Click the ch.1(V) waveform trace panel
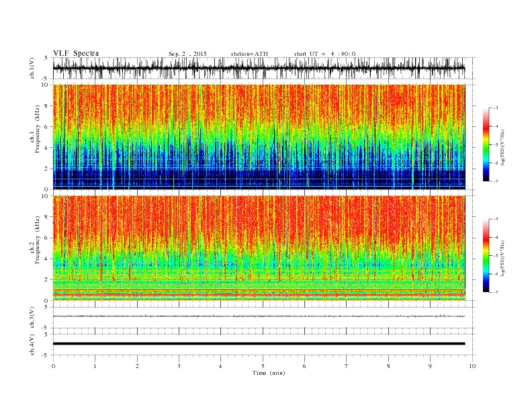Screen dimensions: 532x411 pos(263,68)
